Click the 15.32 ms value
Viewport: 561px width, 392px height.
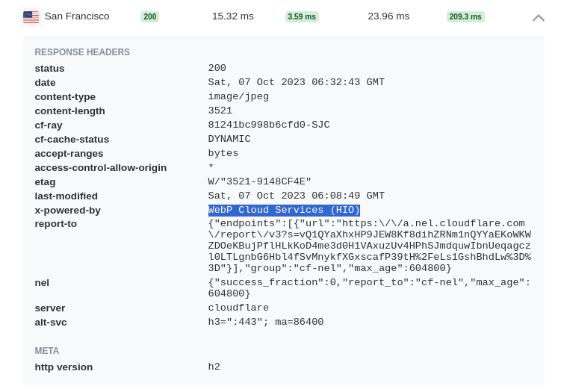coord(233,16)
